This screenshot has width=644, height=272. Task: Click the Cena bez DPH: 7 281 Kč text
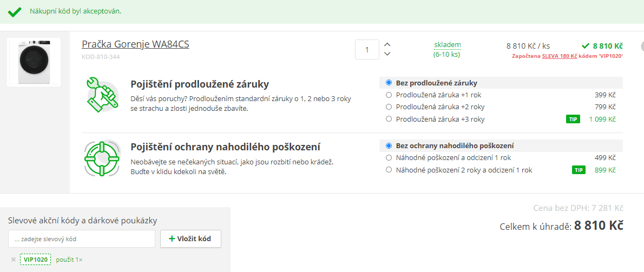pos(579,208)
